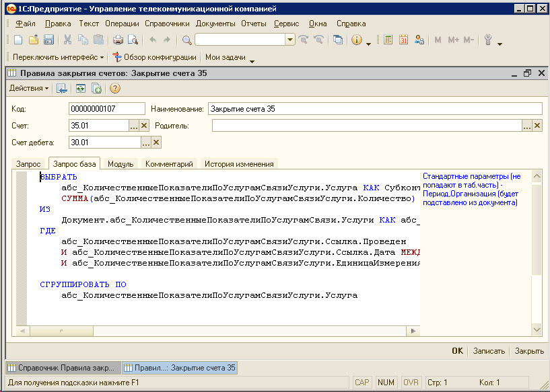Click the Find previous binoculars icon
This screenshot has height=392, width=550.
318,40
